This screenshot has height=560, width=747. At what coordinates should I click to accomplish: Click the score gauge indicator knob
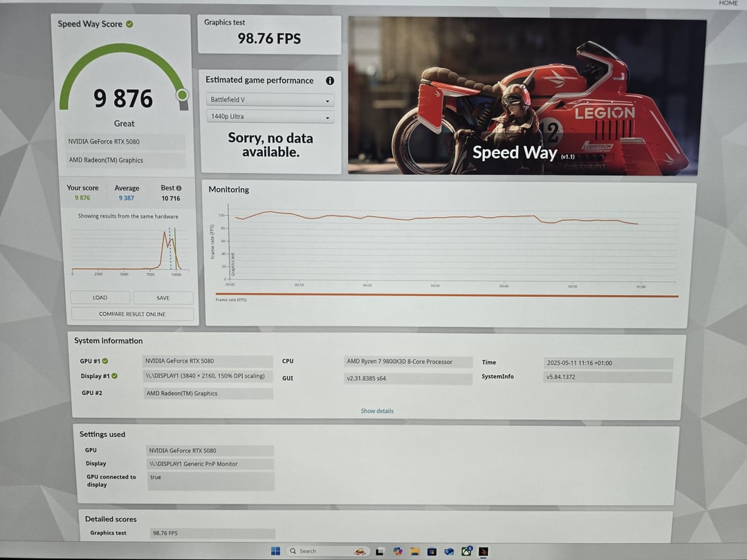coord(182,95)
